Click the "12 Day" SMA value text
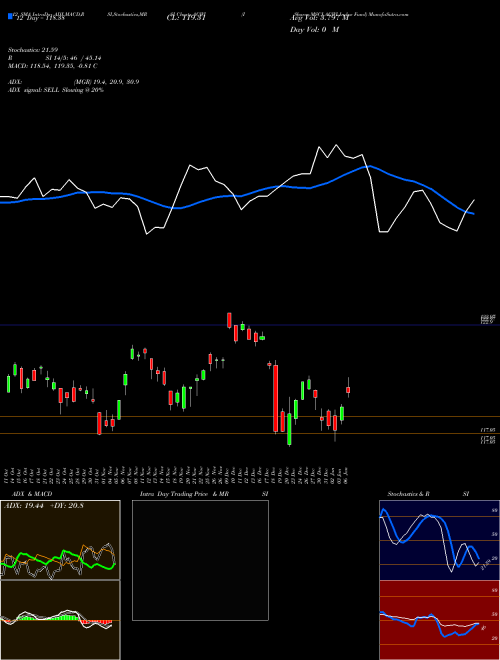 tap(39, 18)
